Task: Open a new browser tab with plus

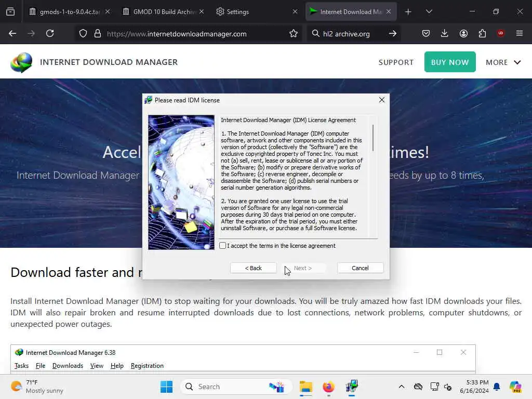Action: click(408, 12)
